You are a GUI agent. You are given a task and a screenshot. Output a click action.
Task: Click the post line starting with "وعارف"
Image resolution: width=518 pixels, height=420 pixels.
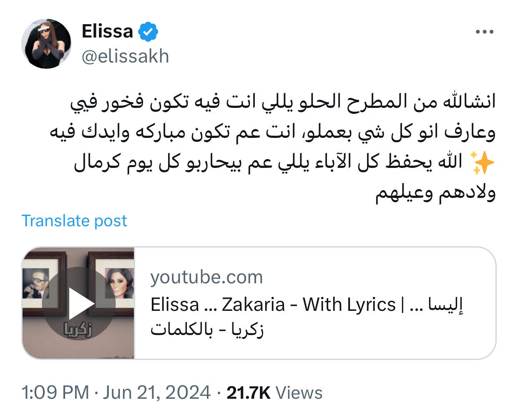click(x=273, y=132)
